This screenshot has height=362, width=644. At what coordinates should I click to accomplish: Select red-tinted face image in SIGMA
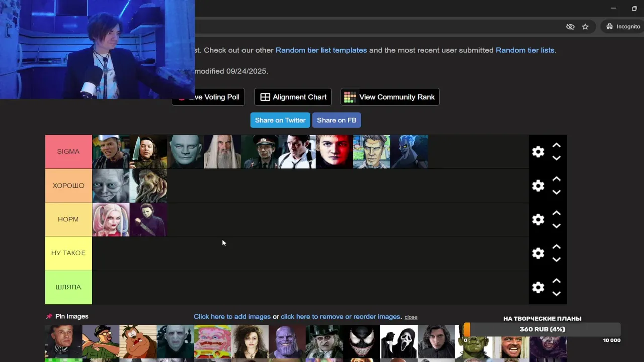(334, 152)
